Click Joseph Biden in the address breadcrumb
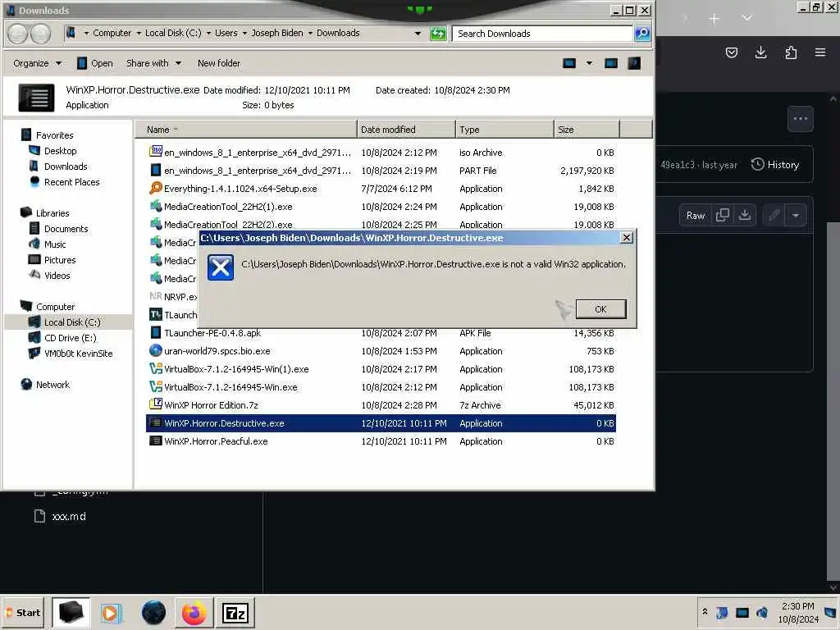 [277, 33]
